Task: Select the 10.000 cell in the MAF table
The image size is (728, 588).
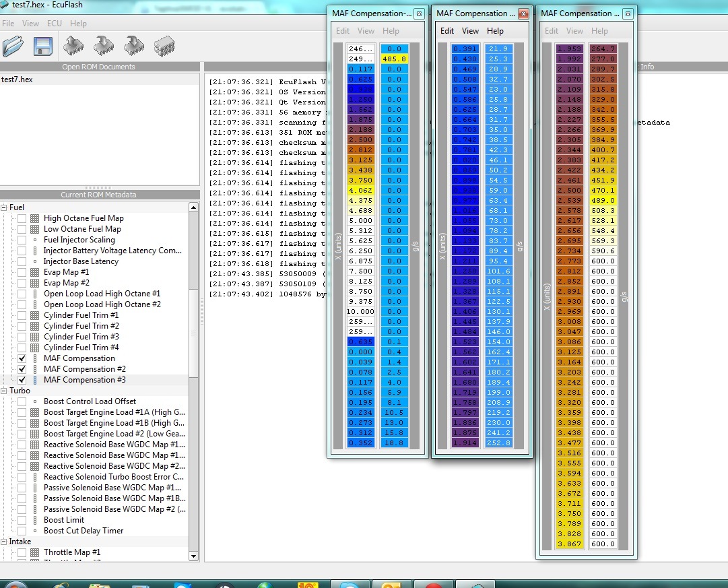Action: tap(360, 312)
